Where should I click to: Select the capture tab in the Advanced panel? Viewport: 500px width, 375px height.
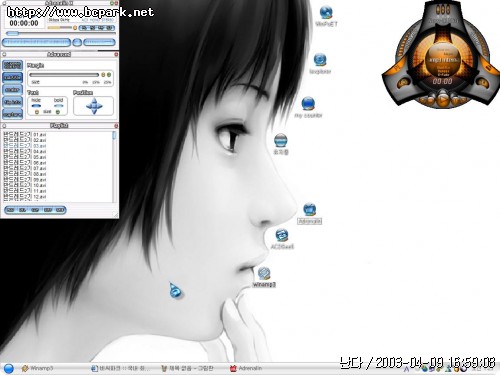[13, 114]
